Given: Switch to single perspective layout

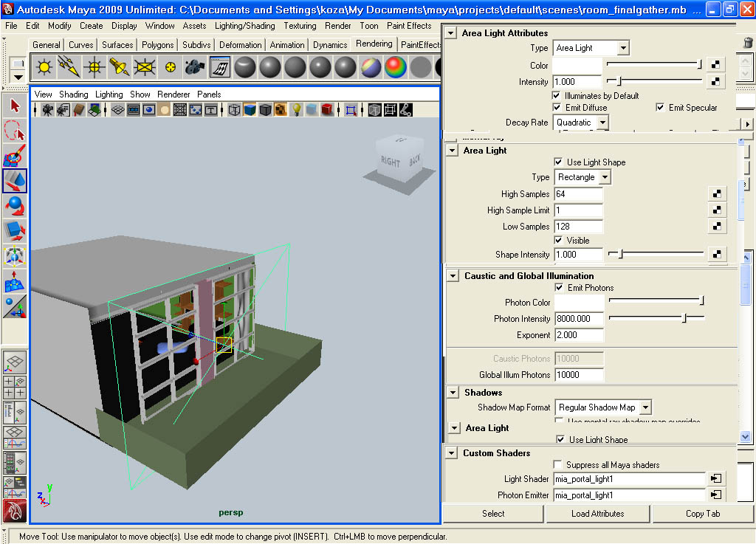Looking at the screenshot, I should click(15, 362).
